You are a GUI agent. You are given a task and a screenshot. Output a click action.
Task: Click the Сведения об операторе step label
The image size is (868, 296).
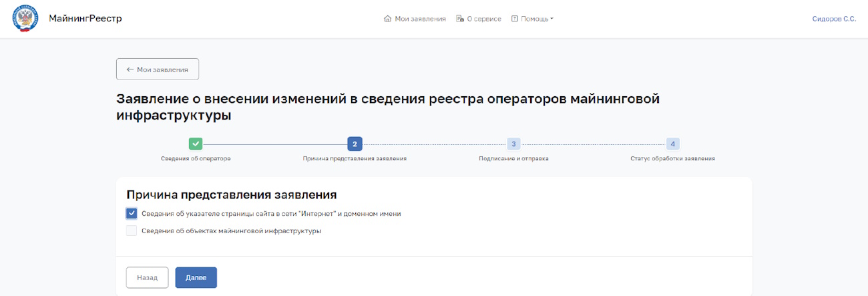coord(196,159)
